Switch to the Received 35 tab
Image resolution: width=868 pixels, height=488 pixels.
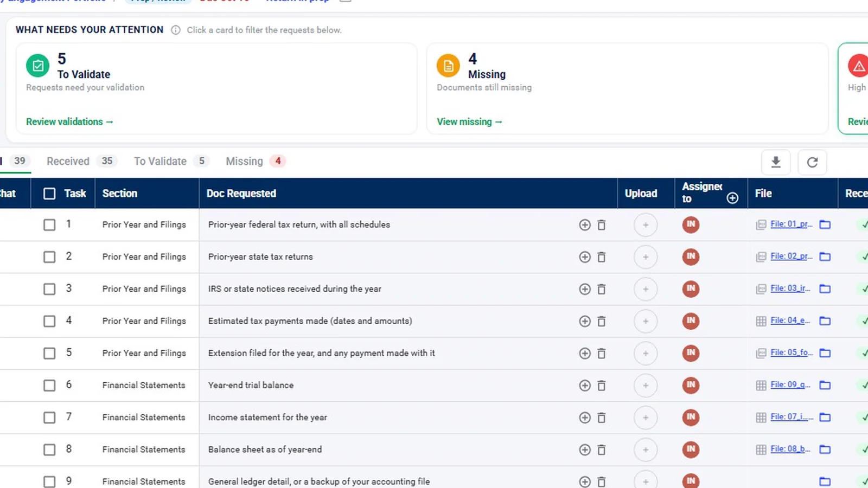(81, 161)
